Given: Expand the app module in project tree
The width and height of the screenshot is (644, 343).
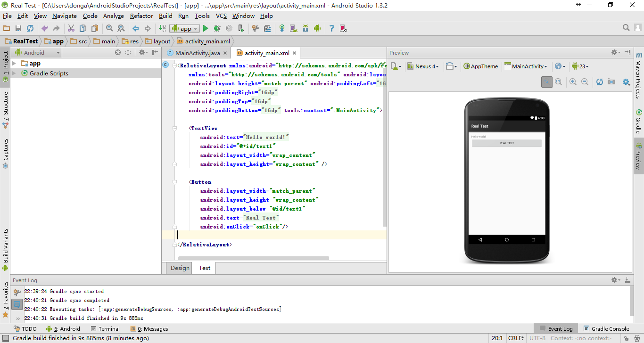Looking at the screenshot, I should [14, 64].
